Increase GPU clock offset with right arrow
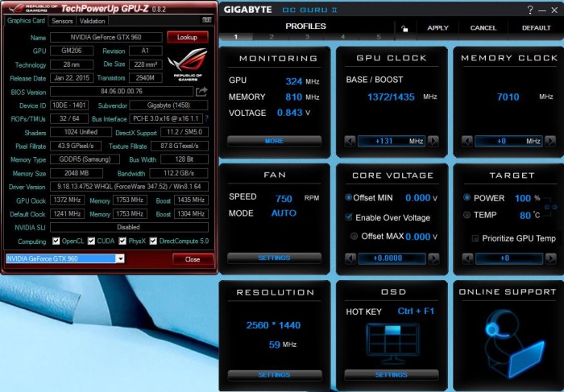The image size is (564, 392). tap(433, 141)
